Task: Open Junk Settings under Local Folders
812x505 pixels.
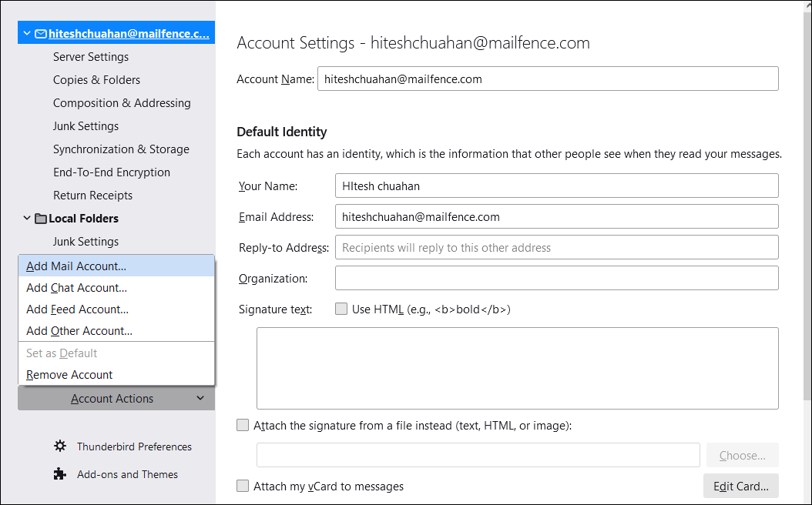Action: (x=86, y=242)
